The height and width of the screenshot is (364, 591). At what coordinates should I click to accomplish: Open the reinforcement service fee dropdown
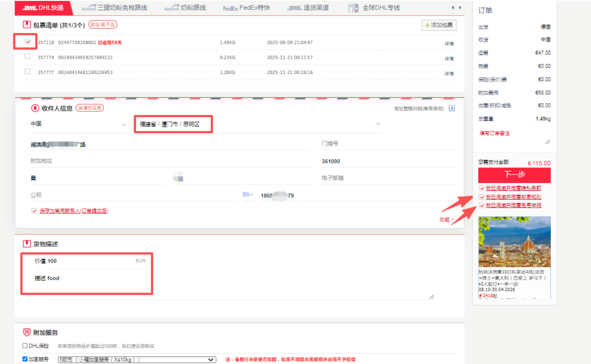[x=137, y=360]
